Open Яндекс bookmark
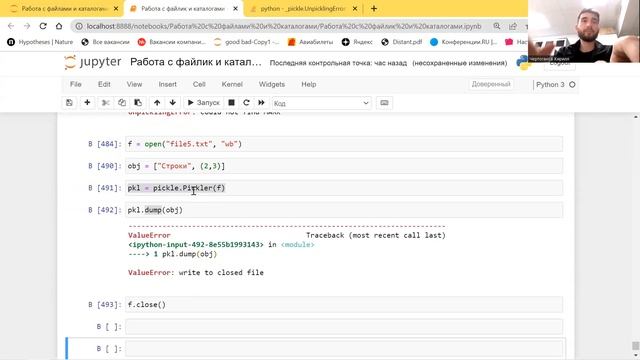This screenshot has width=640, height=360. [x=357, y=42]
